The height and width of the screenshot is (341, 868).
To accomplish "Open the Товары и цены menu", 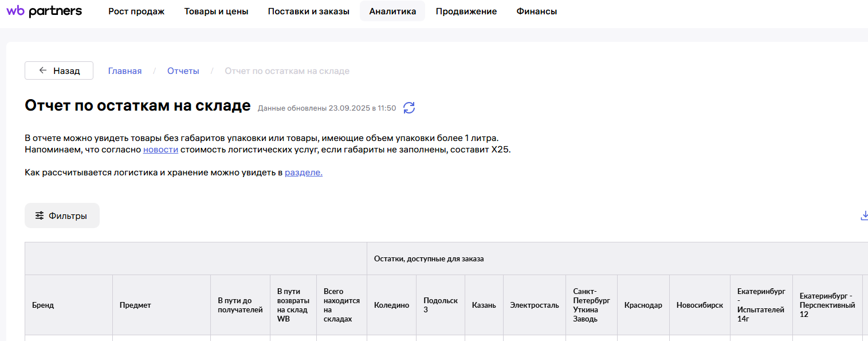I will (x=216, y=11).
